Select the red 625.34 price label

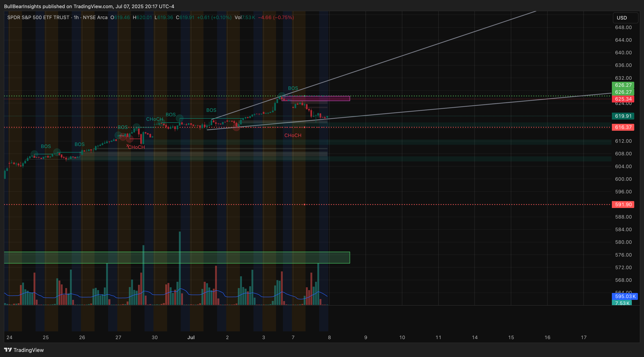point(623,99)
